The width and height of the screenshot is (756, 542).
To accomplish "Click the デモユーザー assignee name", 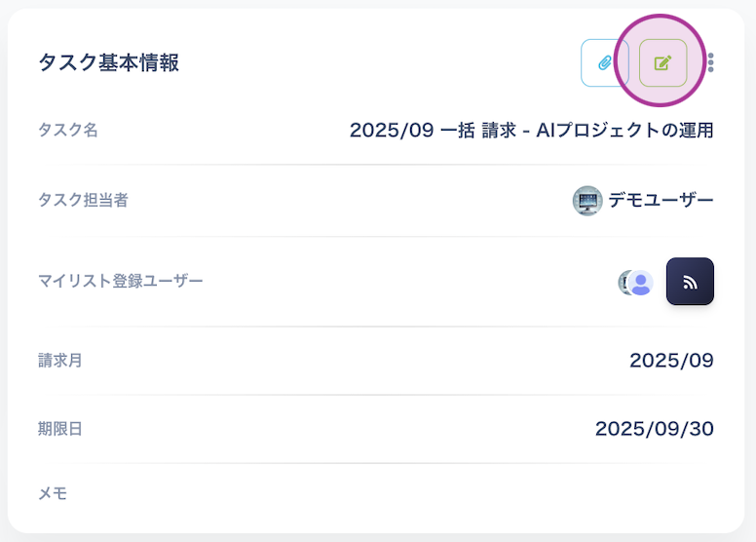I will coord(661,201).
